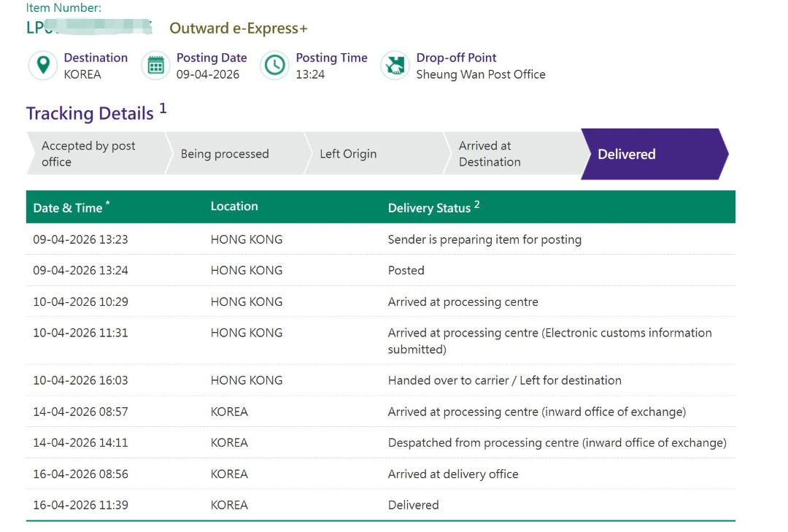
Task: Click the Posting Time clock icon
Action: [275, 66]
